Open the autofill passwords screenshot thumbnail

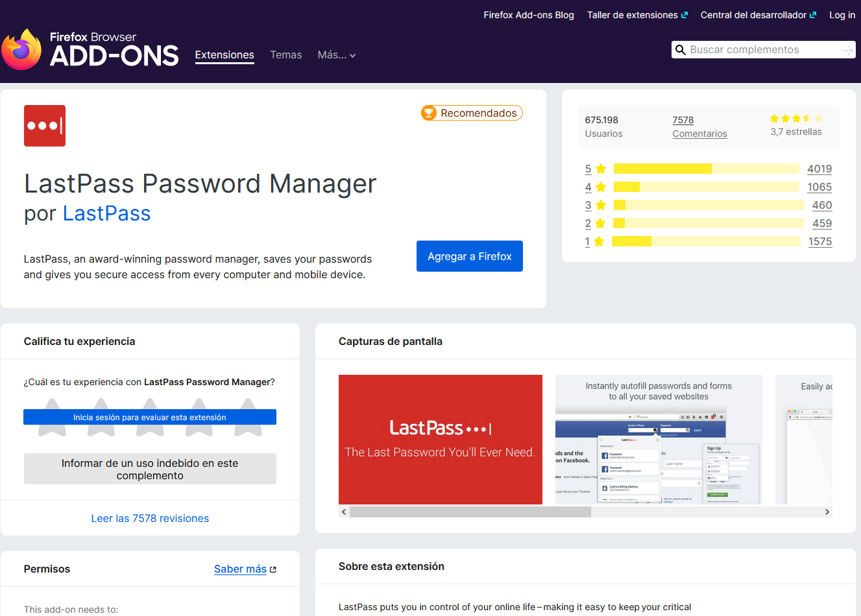[659, 440]
